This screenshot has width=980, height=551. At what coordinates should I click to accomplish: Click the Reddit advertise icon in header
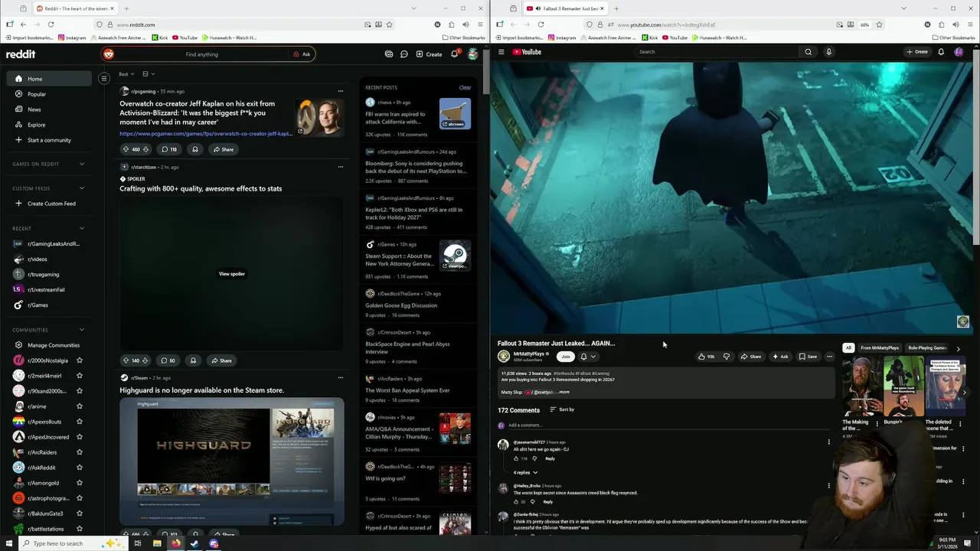pyautogui.click(x=389, y=54)
